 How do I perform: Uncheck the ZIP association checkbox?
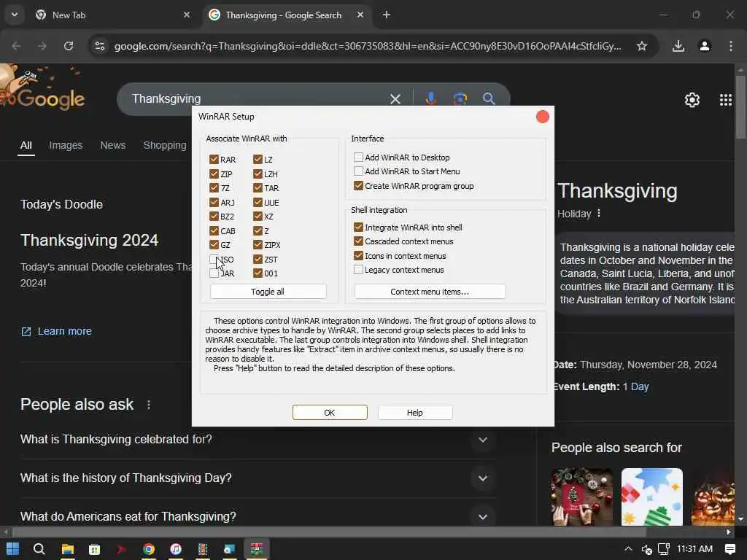(x=214, y=174)
